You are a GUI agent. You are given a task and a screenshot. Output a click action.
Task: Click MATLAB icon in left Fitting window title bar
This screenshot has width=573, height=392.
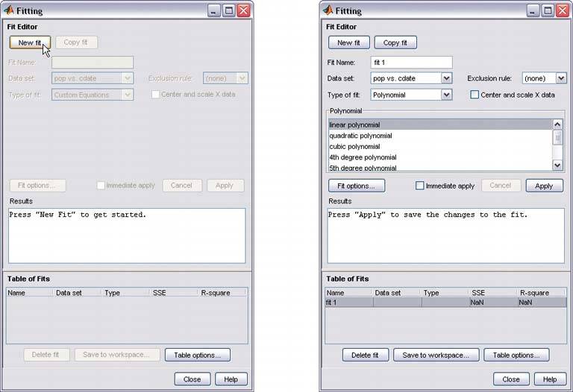tap(10, 10)
